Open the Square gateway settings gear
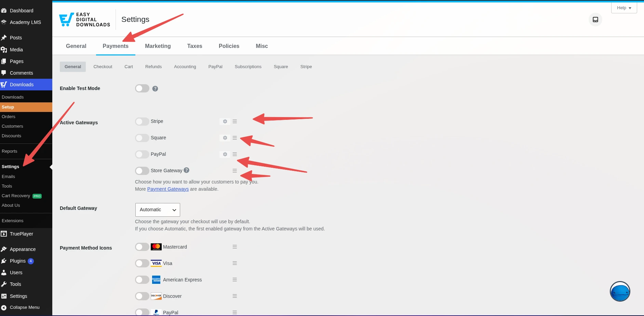This screenshot has width=644, height=316. point(225,138)
